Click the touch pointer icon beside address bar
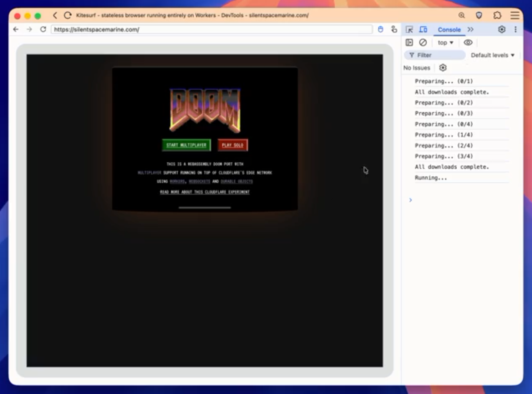532x394 pixels. pyautogui.click(x=394, y=29)
